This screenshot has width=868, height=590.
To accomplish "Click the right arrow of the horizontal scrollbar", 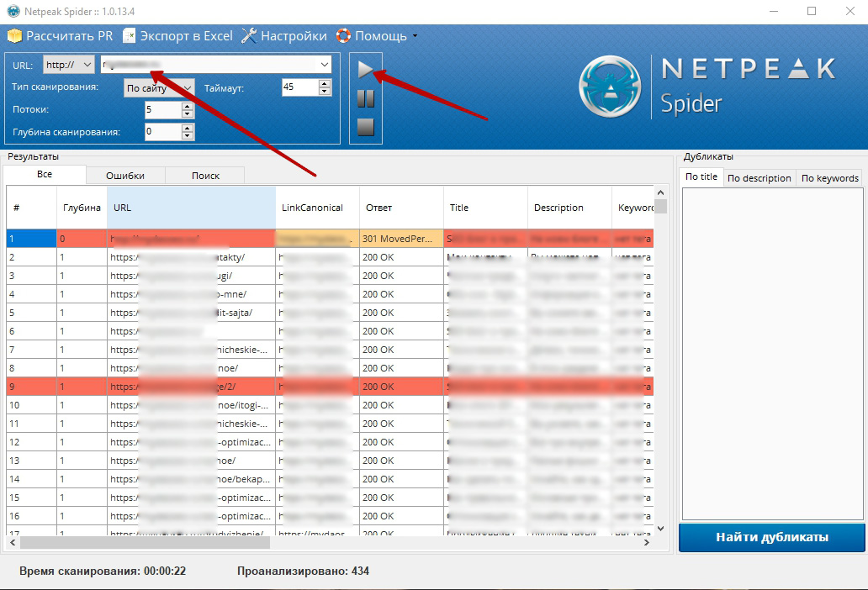I will click(647, 543).
